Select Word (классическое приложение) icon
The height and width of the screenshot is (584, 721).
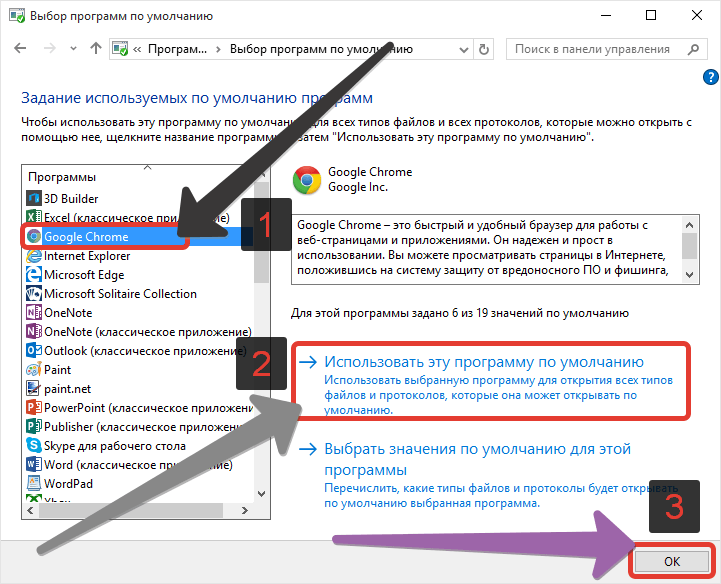34,465
